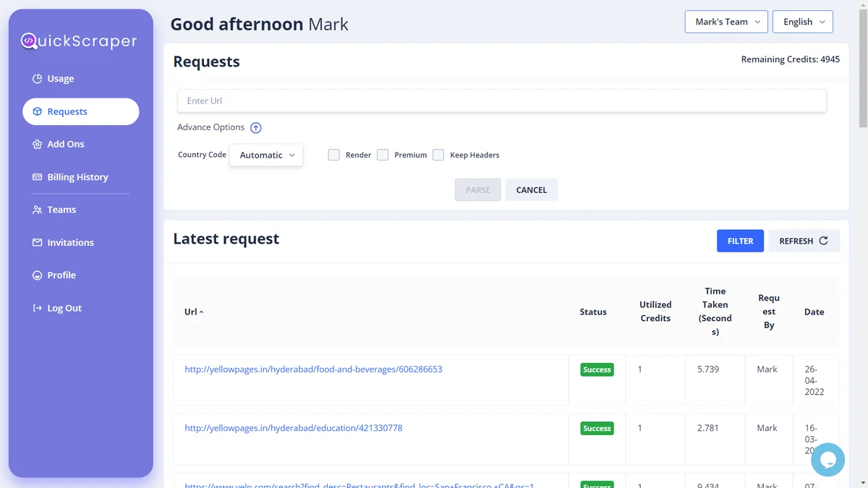Image resolution: width=868 pixels, height=488 pixels.
Task: Tick the Premium checkbox
Action: [x=383, y=155]
